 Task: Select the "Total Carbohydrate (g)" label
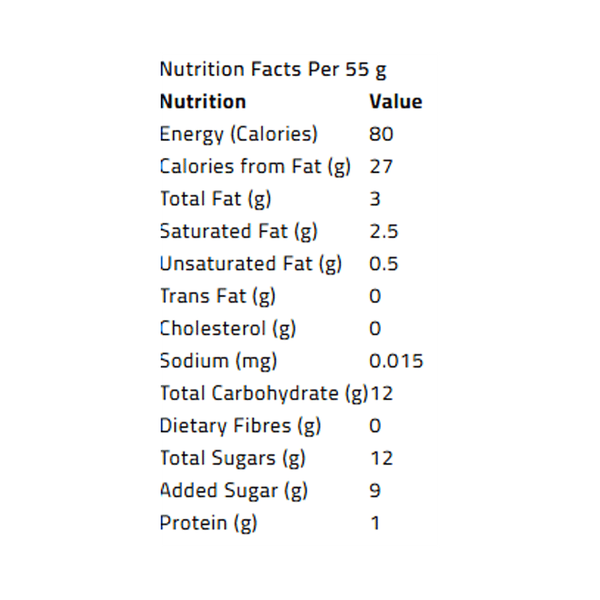click(263, 393)
